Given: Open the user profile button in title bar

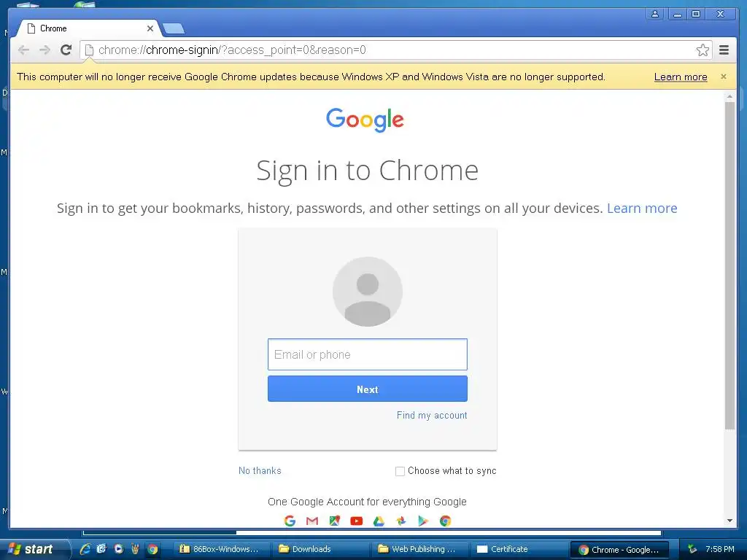Looking at the screenshot, I should [655, 14].
